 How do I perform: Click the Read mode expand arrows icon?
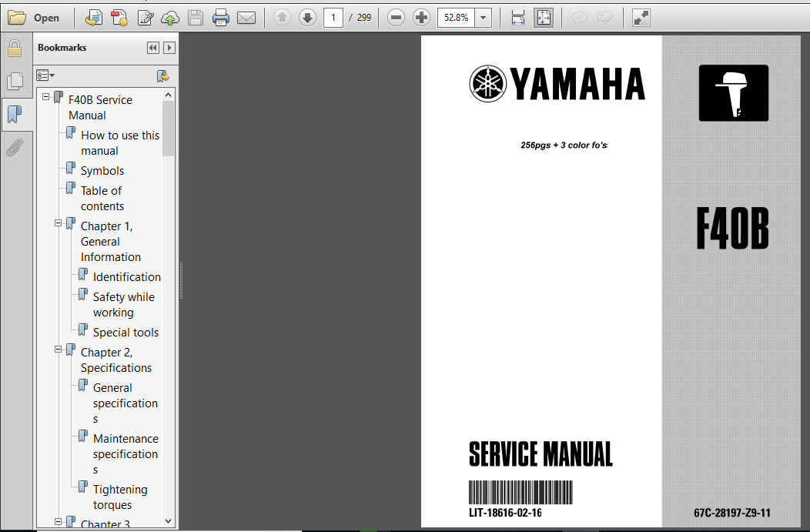coord(641,18)
